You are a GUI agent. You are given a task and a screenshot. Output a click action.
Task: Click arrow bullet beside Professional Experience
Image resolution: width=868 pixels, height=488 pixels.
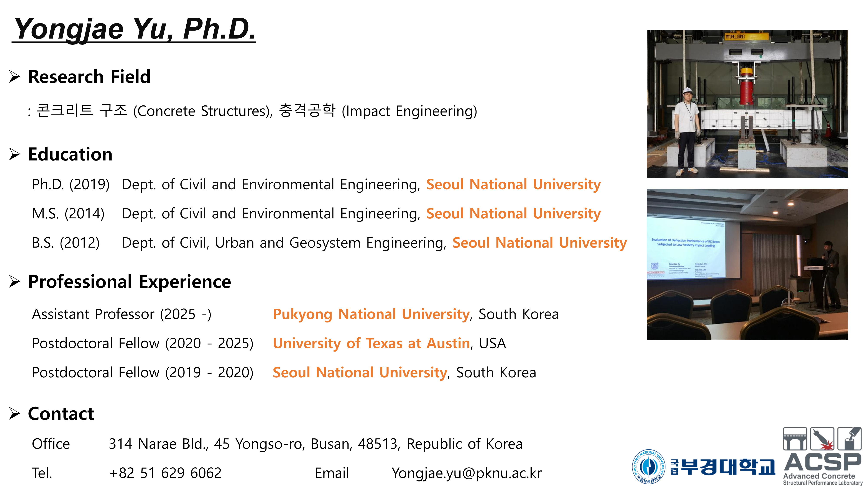[x=15, y=282]
